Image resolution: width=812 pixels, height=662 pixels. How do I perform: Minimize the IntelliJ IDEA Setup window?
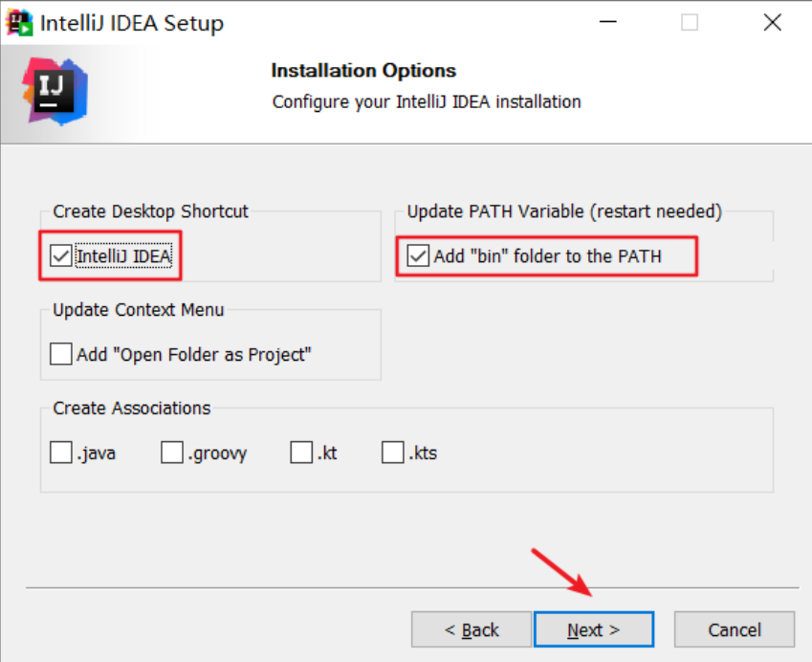click(x=608, y=22)
